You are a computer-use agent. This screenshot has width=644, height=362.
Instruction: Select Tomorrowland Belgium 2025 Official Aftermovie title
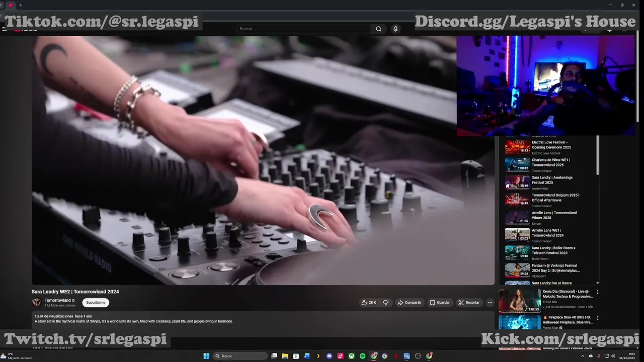[x=555, y=198]
